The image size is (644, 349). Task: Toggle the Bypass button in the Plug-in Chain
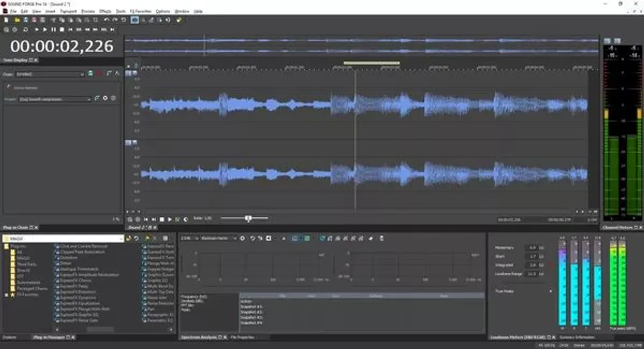tap(91, 74)
